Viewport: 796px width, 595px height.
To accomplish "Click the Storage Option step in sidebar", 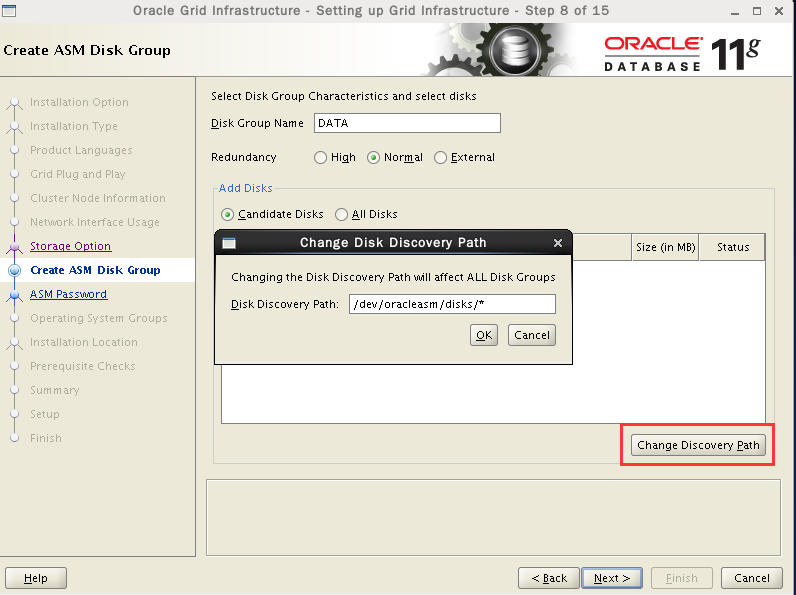I will point(70,246).
